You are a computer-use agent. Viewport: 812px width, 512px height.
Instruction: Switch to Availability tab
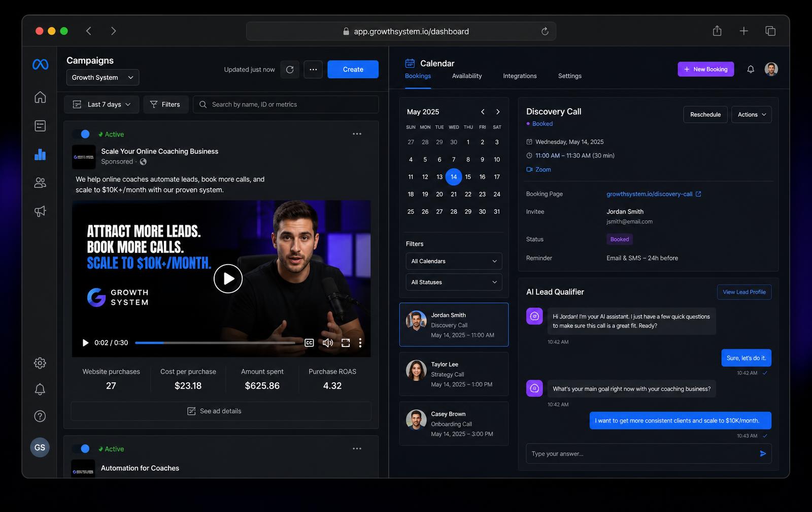[467, 76]
